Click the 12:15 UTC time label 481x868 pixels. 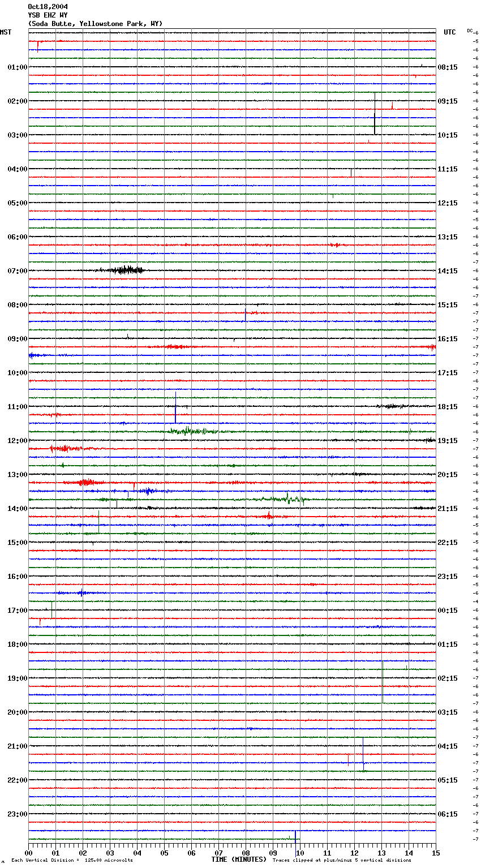[x=448, y=203]
